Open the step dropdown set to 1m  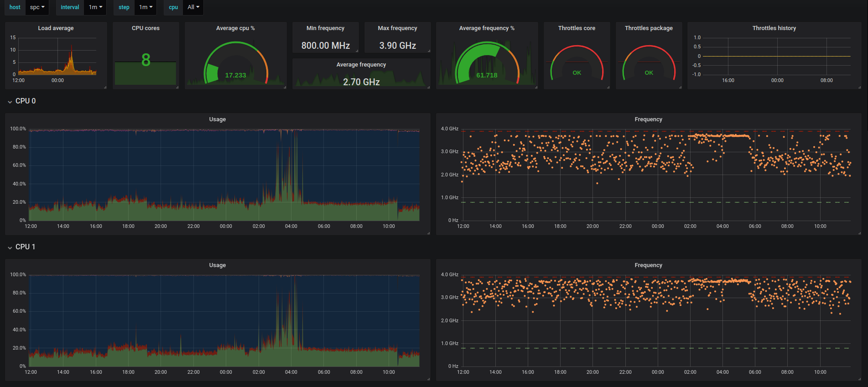(x=146, y=7)
